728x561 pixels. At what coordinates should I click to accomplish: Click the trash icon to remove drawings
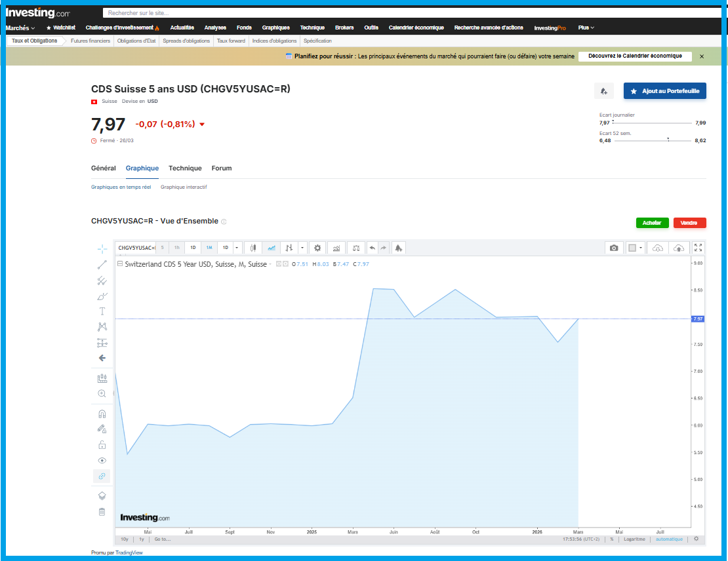tap(102, 512)
